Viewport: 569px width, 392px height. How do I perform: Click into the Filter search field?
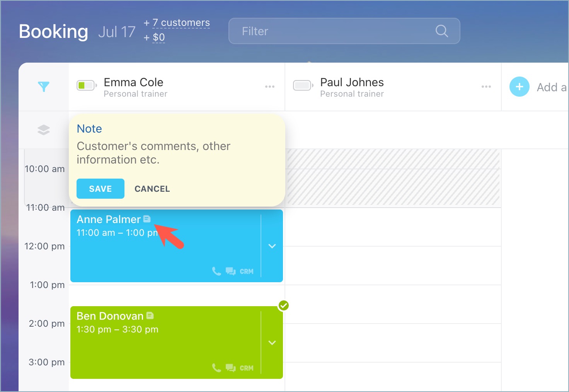tap(332, 31)
